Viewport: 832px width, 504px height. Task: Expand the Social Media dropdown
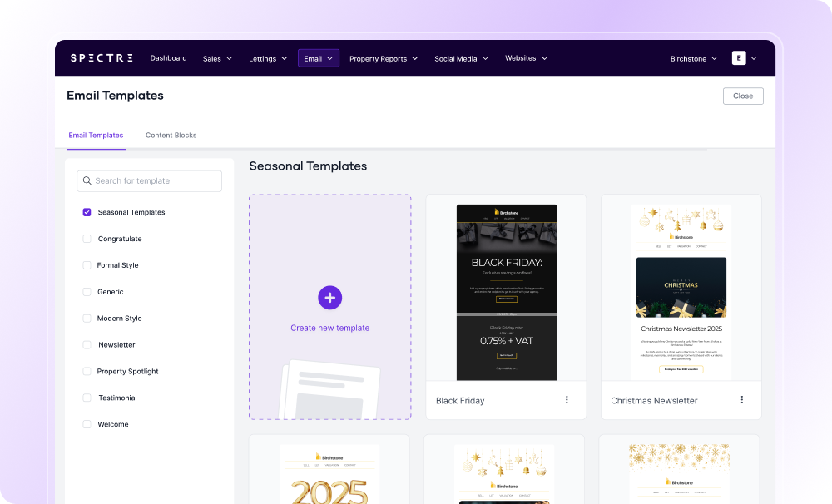click(x=461, y=58)
